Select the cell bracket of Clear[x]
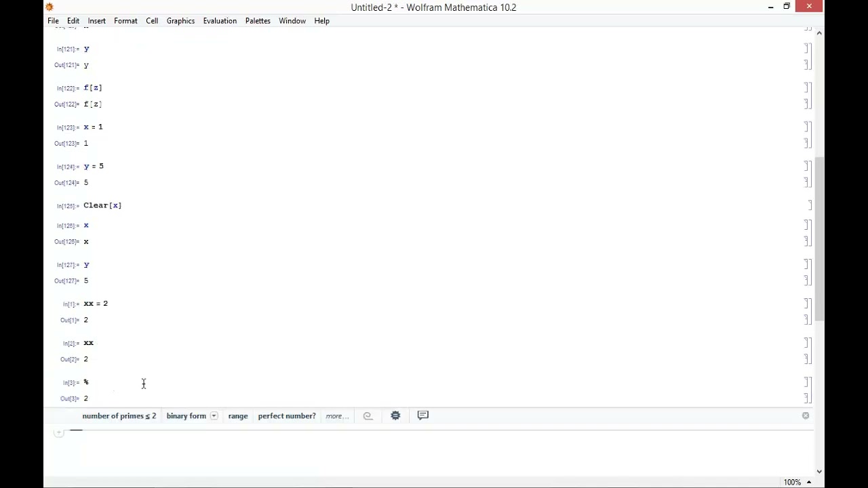This screenshot has height=488, width=868. pos(810,205)
